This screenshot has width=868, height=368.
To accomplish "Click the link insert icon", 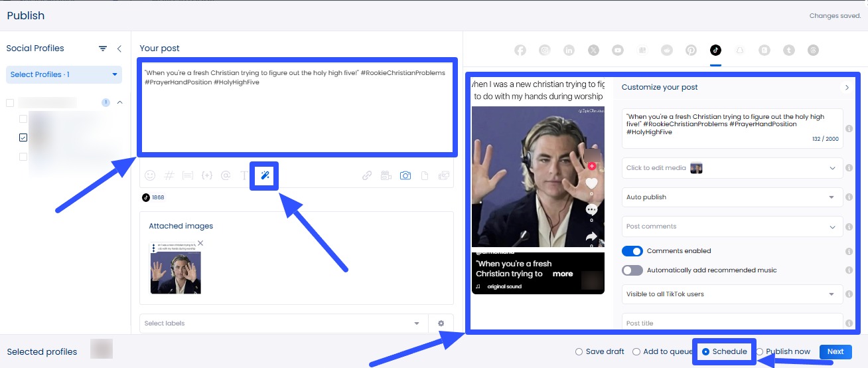I will pyautogui.click(x=367, y=176).
